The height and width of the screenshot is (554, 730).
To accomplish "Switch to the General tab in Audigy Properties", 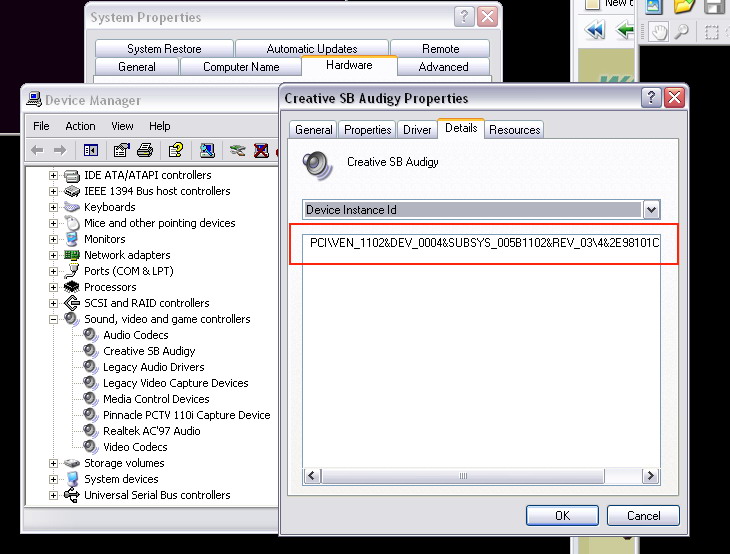I will pos(313,130).
